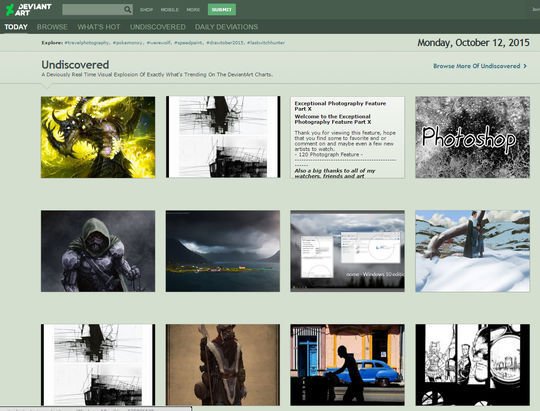Click Browse More Of Undiscovered link
The height and width of the screenshot is (411, 540).
click(477, 66)
